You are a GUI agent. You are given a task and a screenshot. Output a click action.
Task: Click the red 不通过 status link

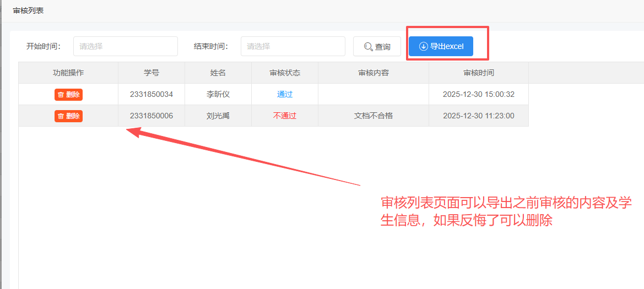tap(284, 116)
